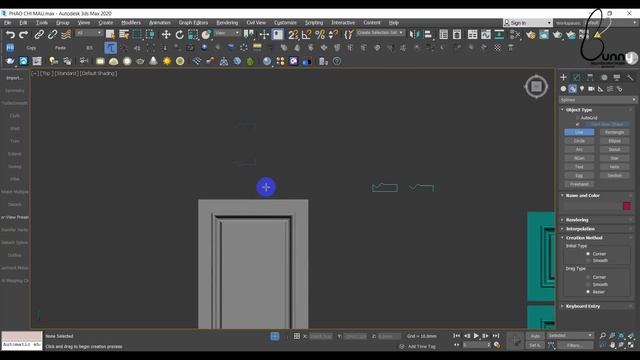Click the Undo arrow icon

tap(10, 35)
